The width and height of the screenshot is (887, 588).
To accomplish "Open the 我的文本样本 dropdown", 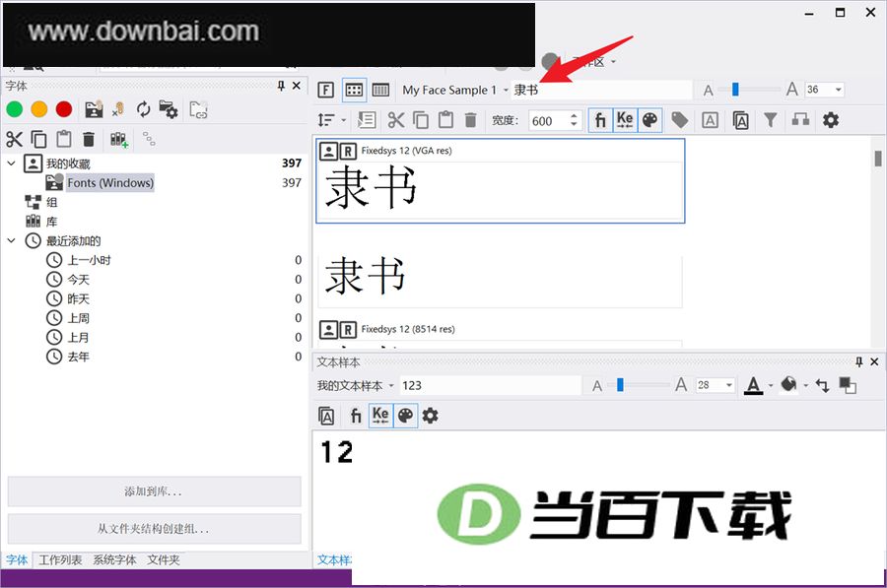I will point(355,385).
